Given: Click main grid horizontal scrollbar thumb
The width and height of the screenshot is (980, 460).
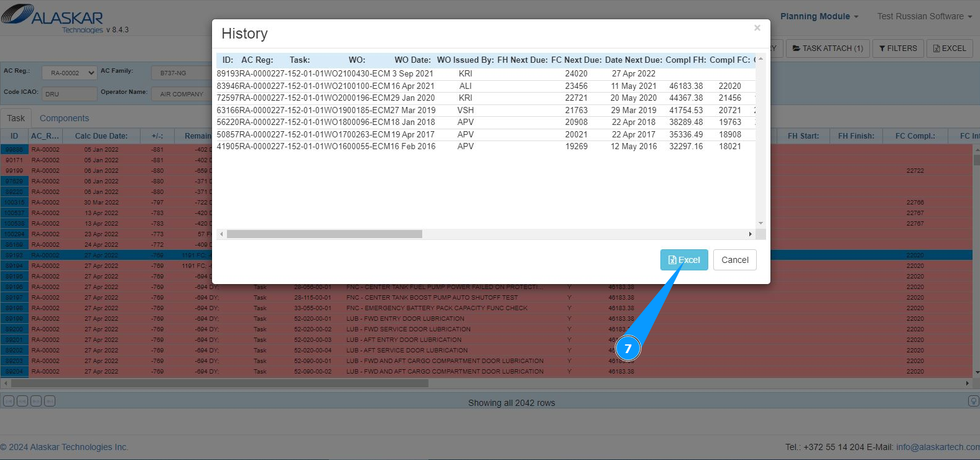Looking at the screenshot, I should (219, 384).
